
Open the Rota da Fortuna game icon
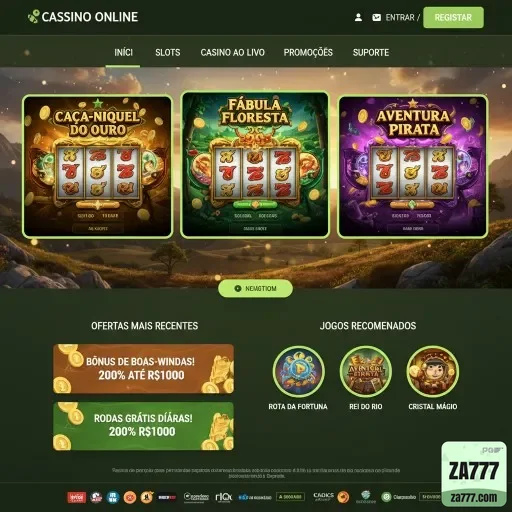point(298,371)
